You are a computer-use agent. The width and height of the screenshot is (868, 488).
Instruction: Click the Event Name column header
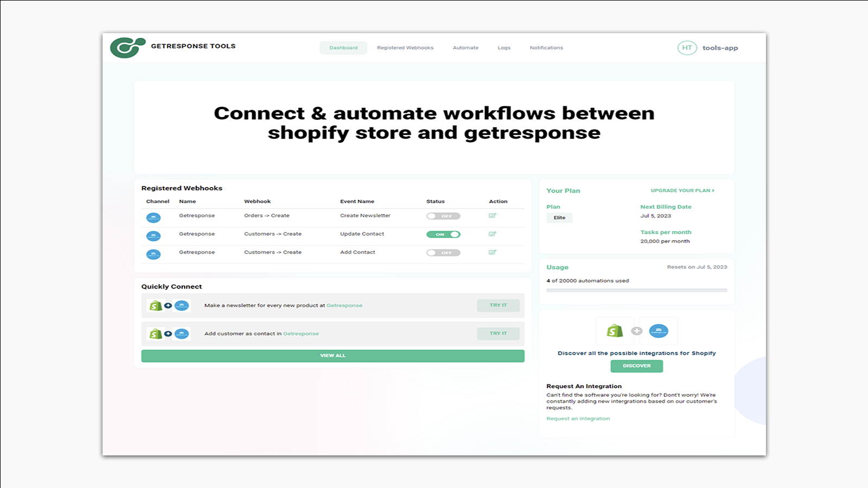coord(357,202)
